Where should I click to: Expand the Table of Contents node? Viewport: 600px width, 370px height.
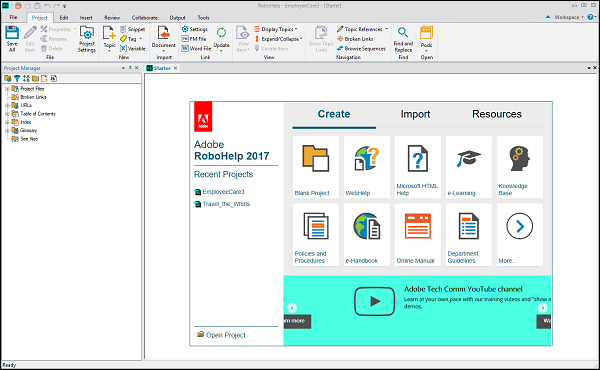[x=7, y=114]
